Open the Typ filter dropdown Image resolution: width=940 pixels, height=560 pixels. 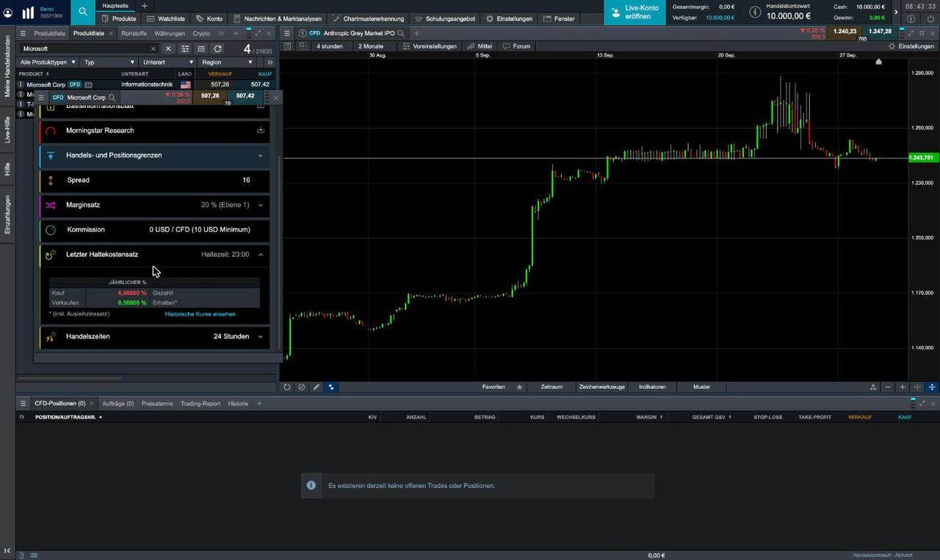click(108, 62)
